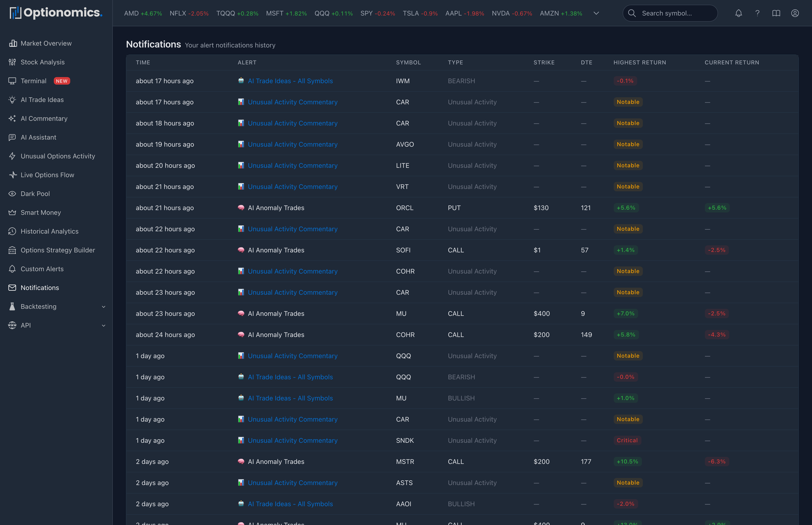Click the NEW badge beside Terminal
Viewport: 812px width, 525px height.
pos(62,81)
